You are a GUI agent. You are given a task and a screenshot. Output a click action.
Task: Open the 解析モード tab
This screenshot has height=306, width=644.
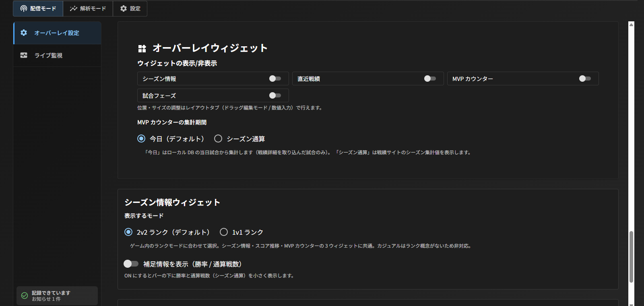(88, 8)
